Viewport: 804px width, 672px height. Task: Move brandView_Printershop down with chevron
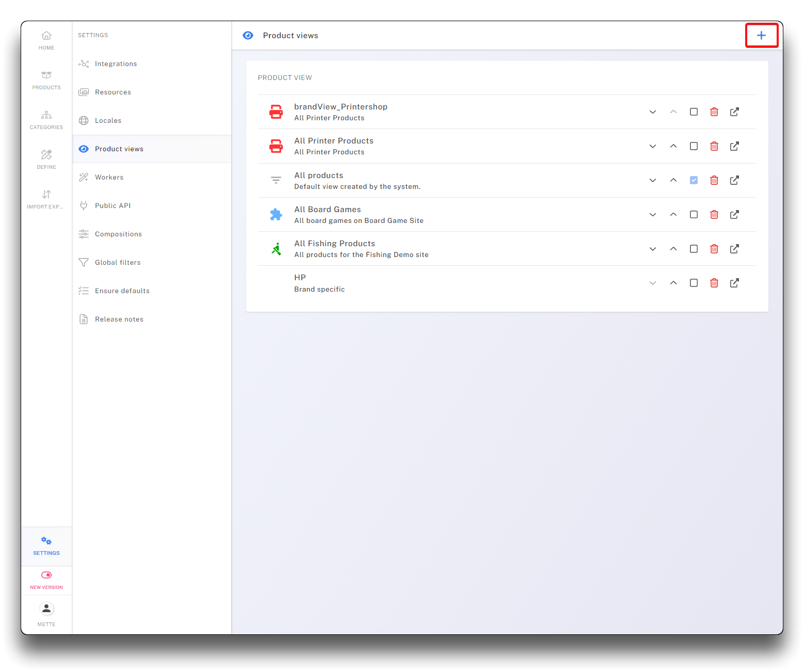pyautogui.click(x=653, y=112)
